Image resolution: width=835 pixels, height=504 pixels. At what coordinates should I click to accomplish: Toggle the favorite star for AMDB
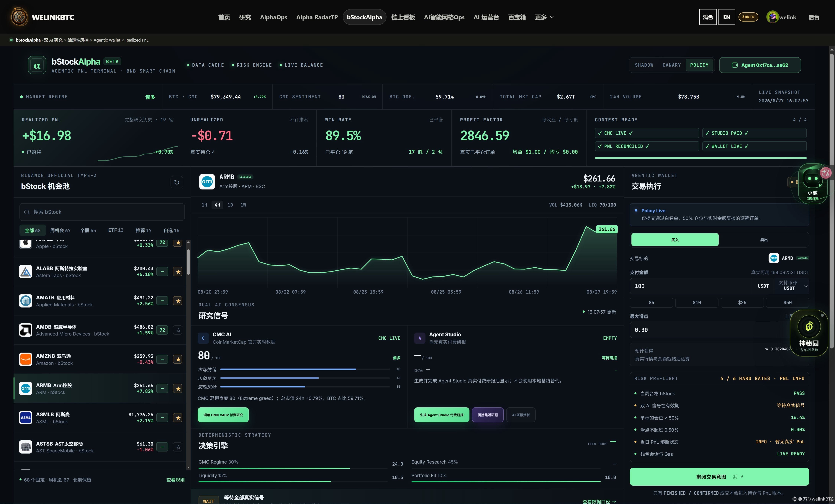(x=178, y=330)
